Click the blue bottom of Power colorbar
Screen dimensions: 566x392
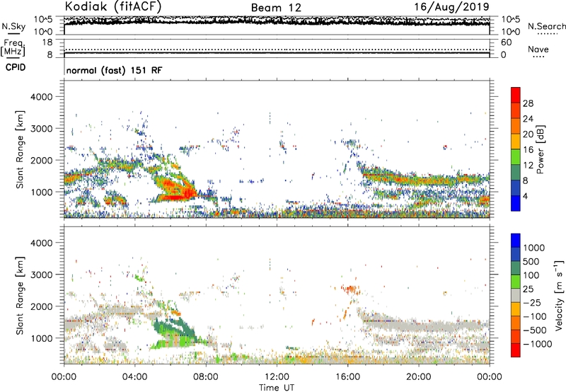(516, 203)
